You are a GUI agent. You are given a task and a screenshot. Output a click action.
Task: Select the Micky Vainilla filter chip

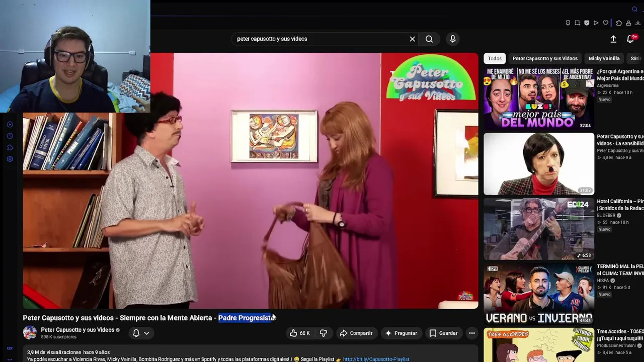[x=604, y=58]
